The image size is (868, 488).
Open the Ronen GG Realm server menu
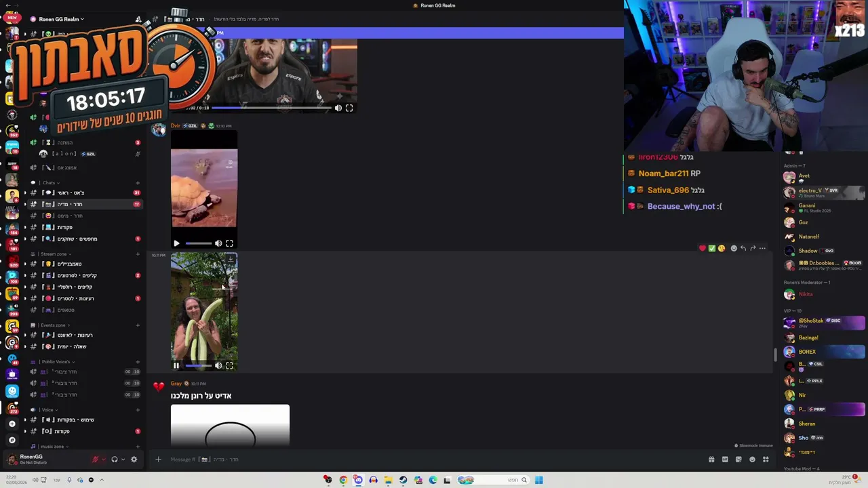(61, 19)
